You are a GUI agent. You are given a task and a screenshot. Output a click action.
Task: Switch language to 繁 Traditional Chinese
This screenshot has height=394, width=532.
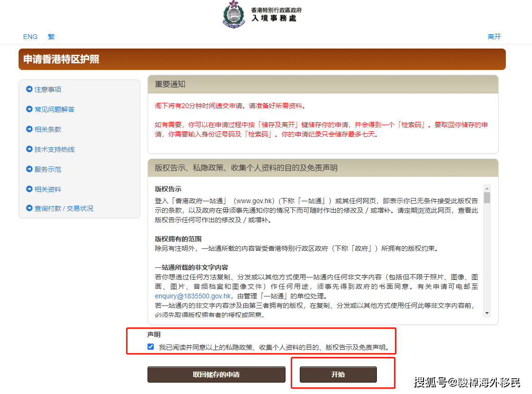pyautogui.click(x=51, y=37)
